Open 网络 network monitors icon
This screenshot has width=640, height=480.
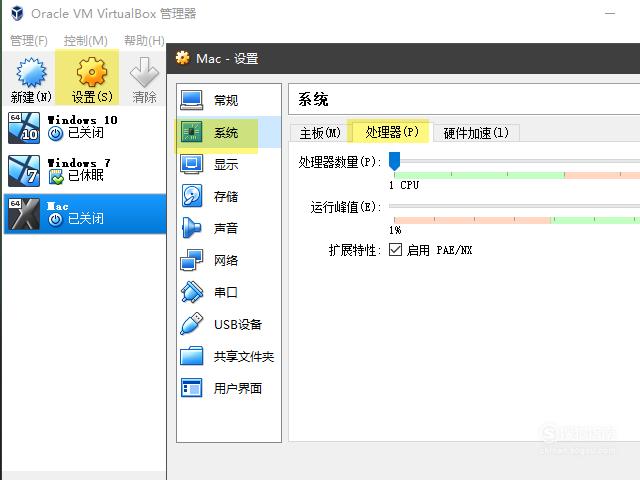click(x=191, y=260)
